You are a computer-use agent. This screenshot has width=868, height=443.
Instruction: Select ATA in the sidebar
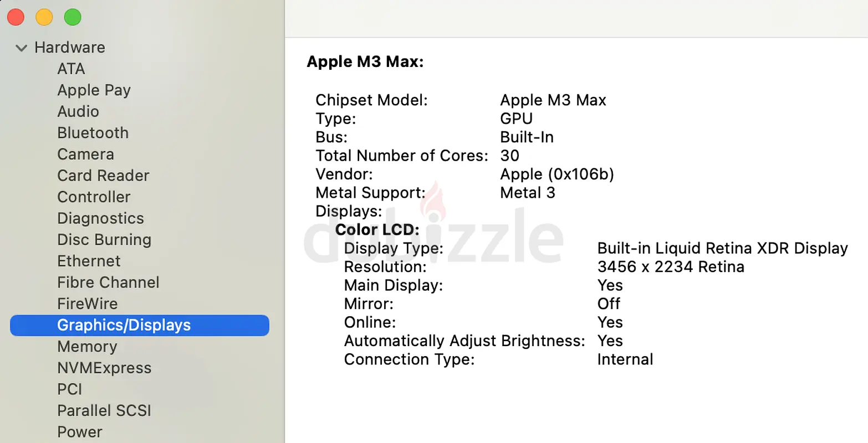[x=71, y=69]
